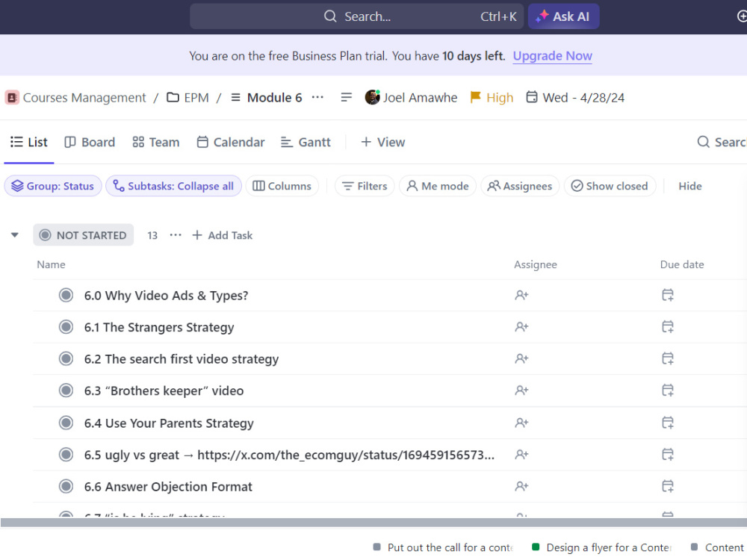This screenshot has width=747, height=560.
Task: Open the Columns settings
Action: (x=282, y=186)
